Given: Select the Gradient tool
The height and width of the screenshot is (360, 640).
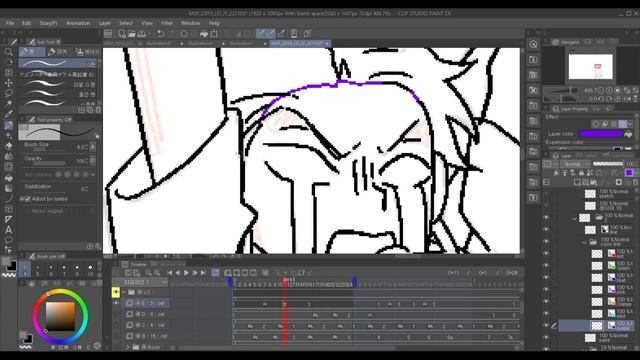Looking at the screenshot, I should (x=8, y=188).
